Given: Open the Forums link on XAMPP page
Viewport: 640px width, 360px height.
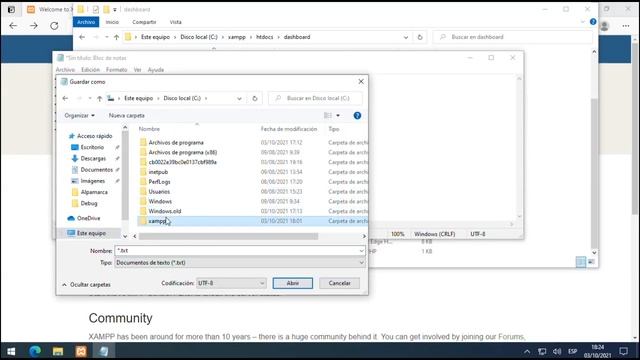Looking at the screenshot, I should point(511,337).
